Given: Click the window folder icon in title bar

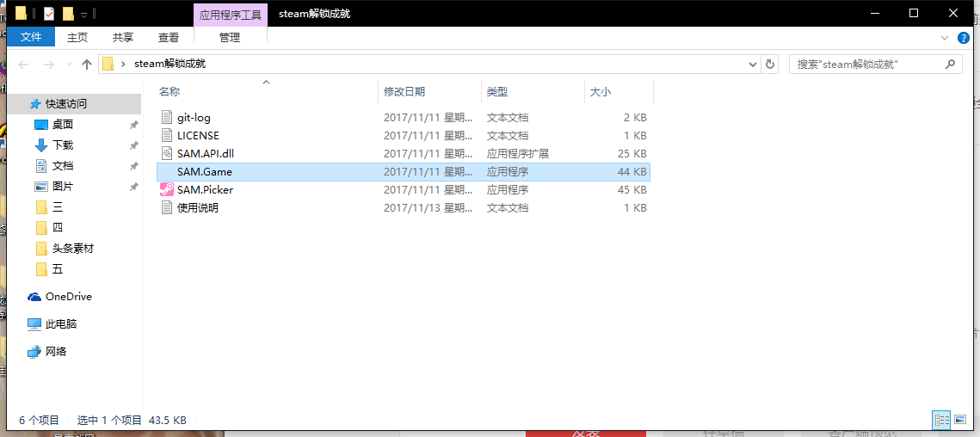Looking at the screenshot, I should click(x=21, y=13).
